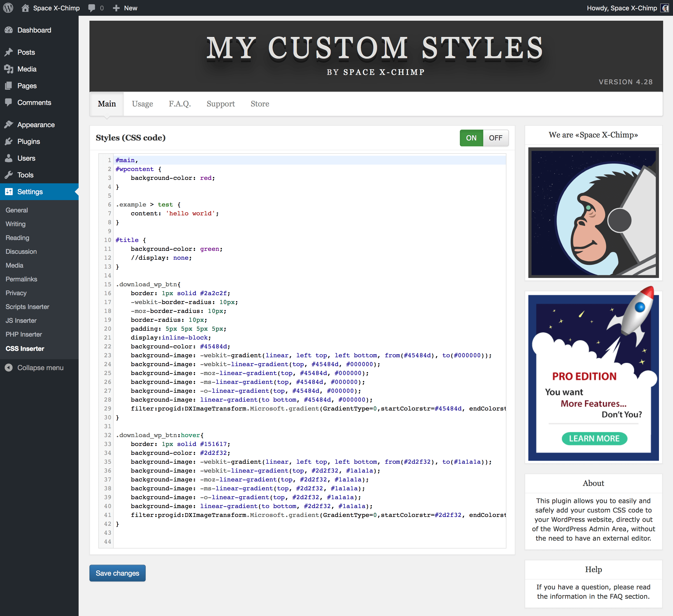Click Howdy, Space X-Chimp account link
This screenshot has height=616, width=673.
[621, 8]
